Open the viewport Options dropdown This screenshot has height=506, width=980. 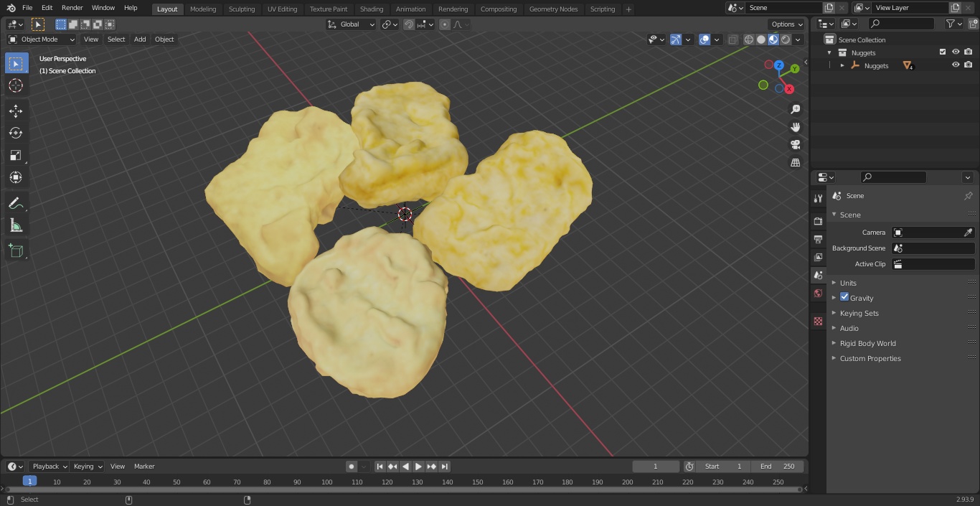click(787, 24)
